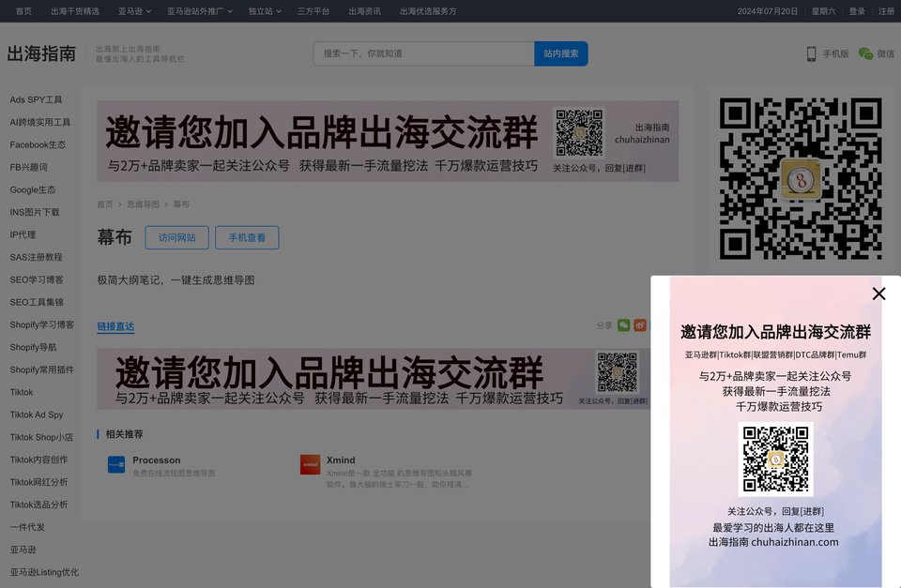901x588 pixels.
Task: Select SAS注册教程 in the sidebar
Action: point(37,257)
